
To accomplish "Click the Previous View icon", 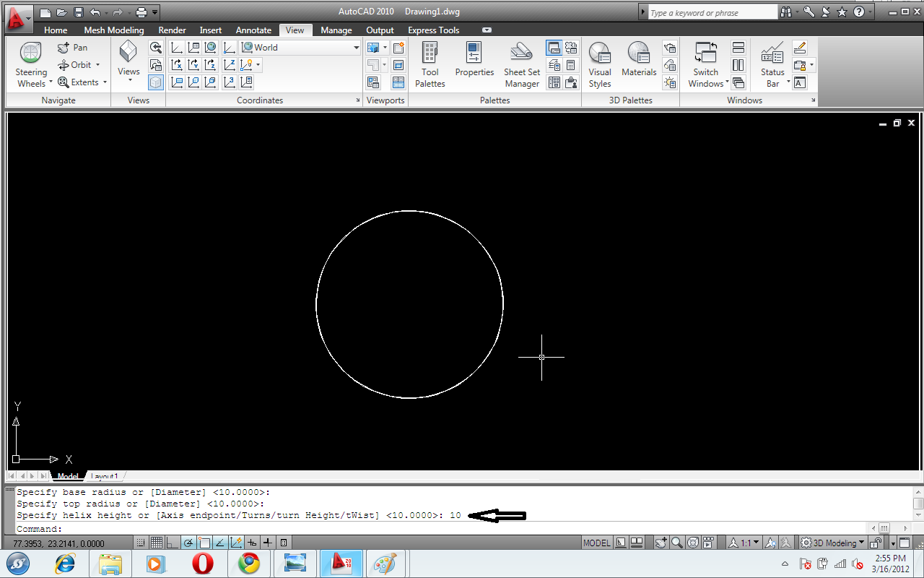I will (155, 48).
